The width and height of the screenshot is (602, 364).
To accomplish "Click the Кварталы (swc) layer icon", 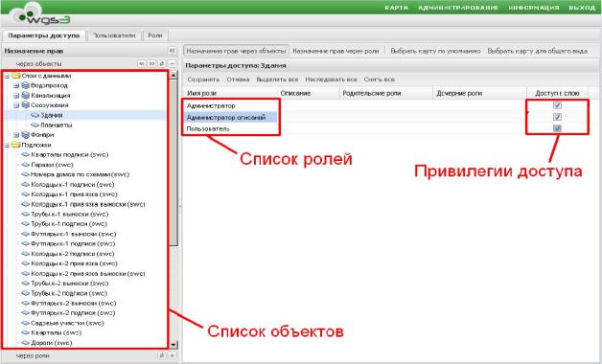I will (25, 332).
